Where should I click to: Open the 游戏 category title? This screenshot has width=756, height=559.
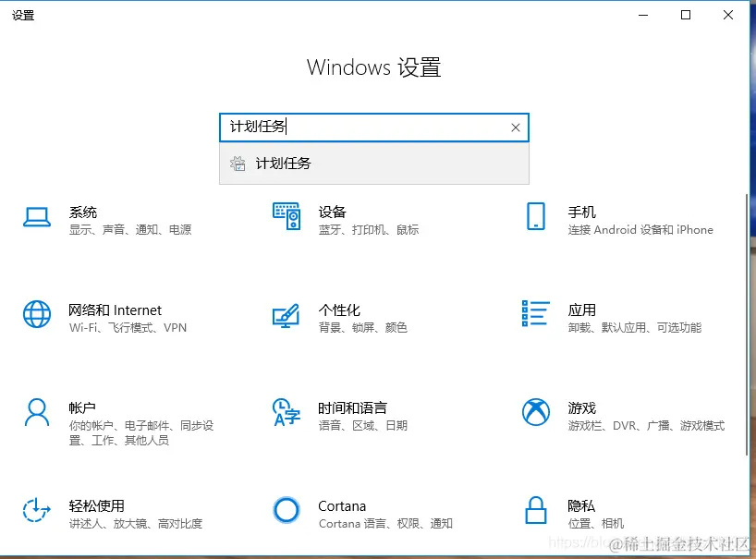coord(582,408)
